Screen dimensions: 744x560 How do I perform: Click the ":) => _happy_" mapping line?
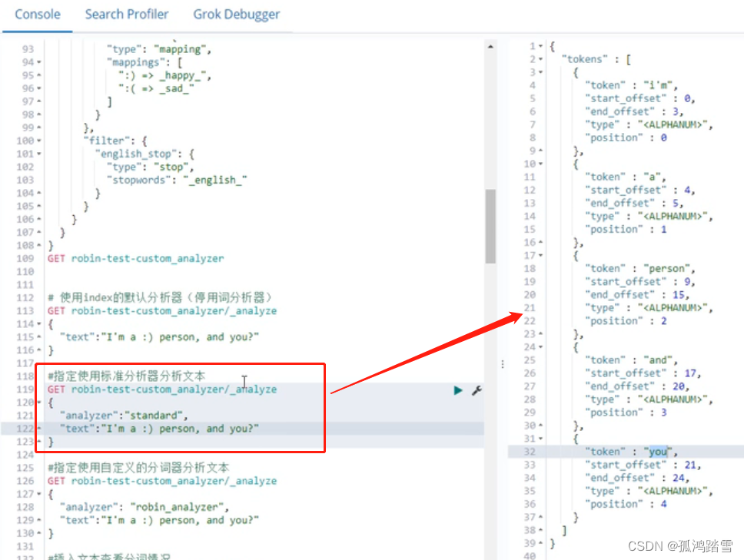tap(164, 75)
